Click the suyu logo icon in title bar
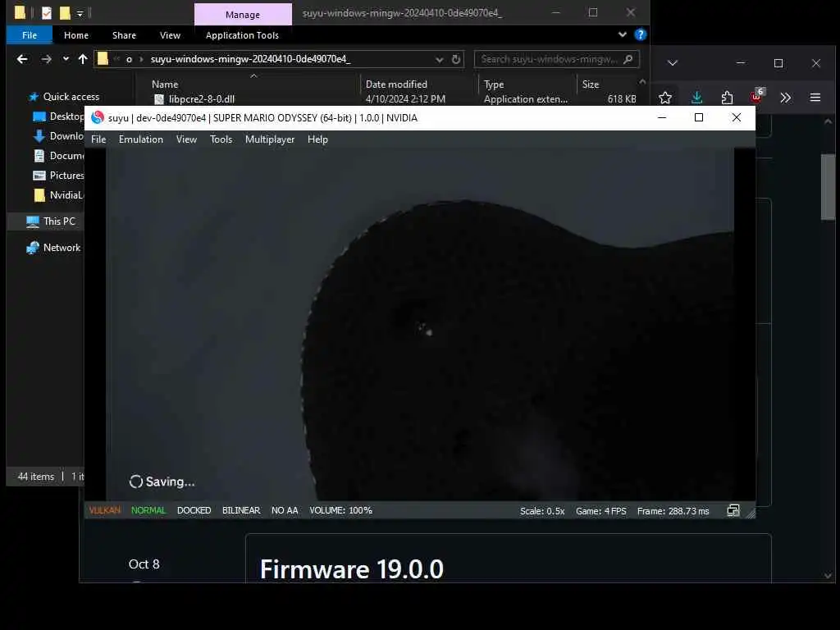 point(98,118)
